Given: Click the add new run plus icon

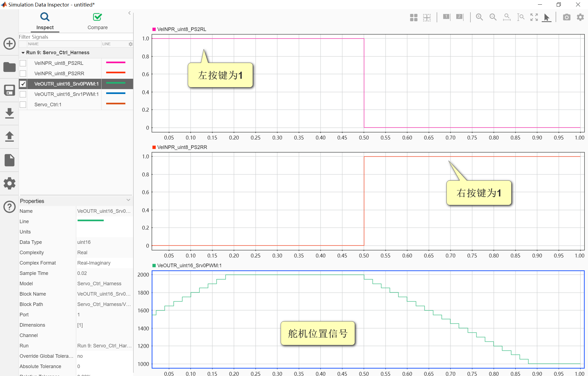Looking at the screenshot, I should coord(9,44).
